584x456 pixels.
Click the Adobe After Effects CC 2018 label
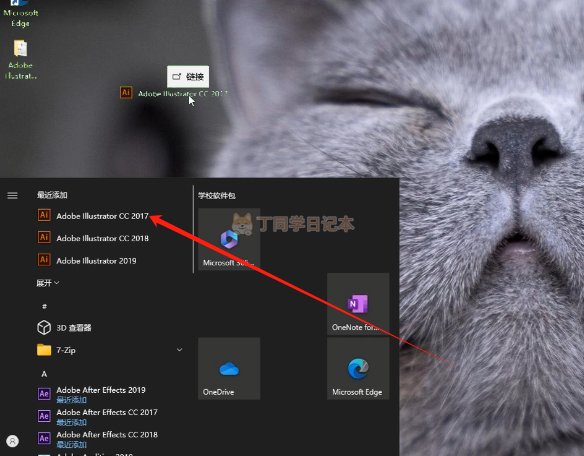click(x=107, y=435)
